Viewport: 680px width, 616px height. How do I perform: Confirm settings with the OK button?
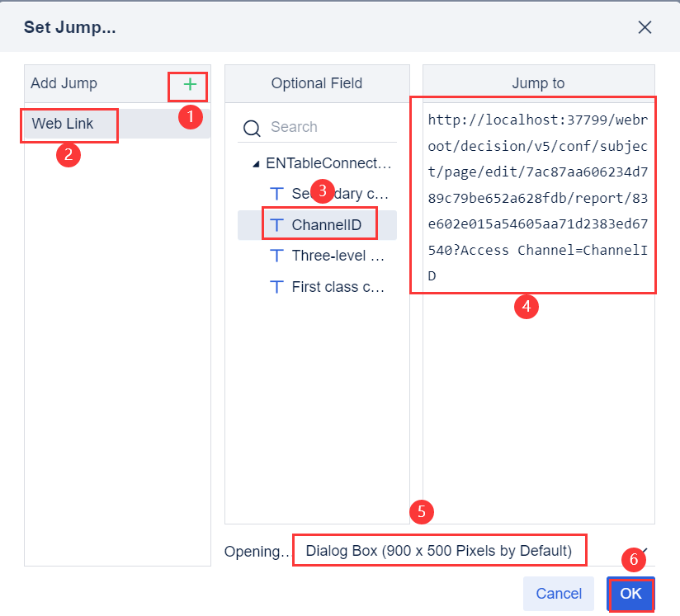click(x=630, y=594)
